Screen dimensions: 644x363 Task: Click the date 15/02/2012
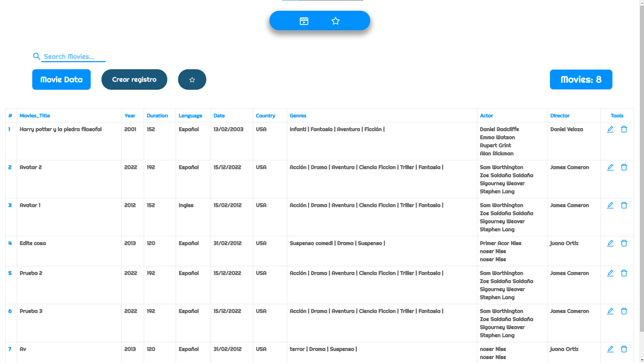(x=228, y=205)
